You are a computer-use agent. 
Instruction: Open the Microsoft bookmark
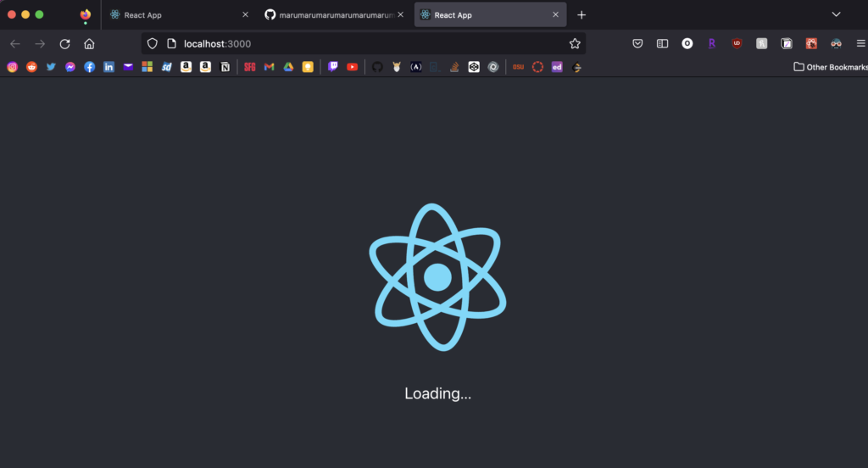(x=147, y=67)
